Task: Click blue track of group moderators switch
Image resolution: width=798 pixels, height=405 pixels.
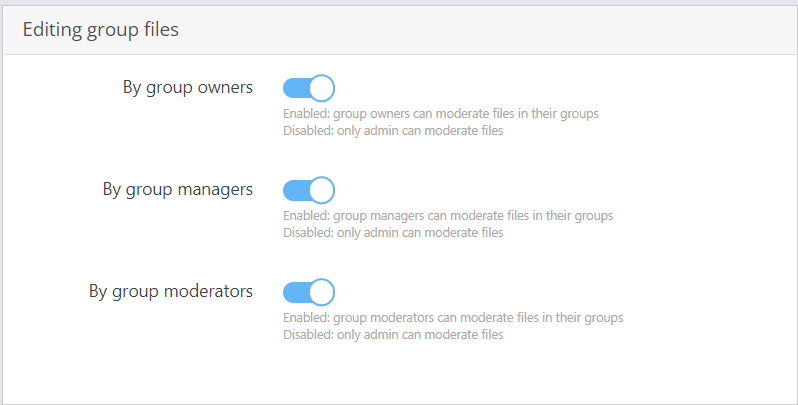Action: (x=296, y=292)
